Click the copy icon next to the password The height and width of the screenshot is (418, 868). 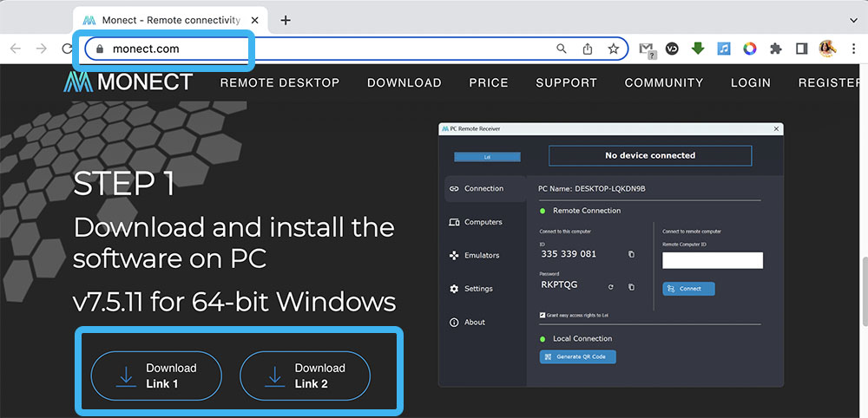[631, 286]
